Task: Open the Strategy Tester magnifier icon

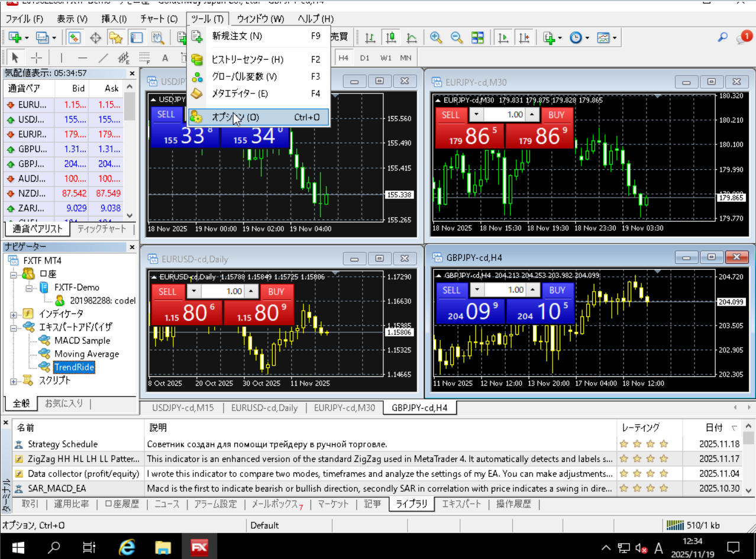Action: (157, 38)
